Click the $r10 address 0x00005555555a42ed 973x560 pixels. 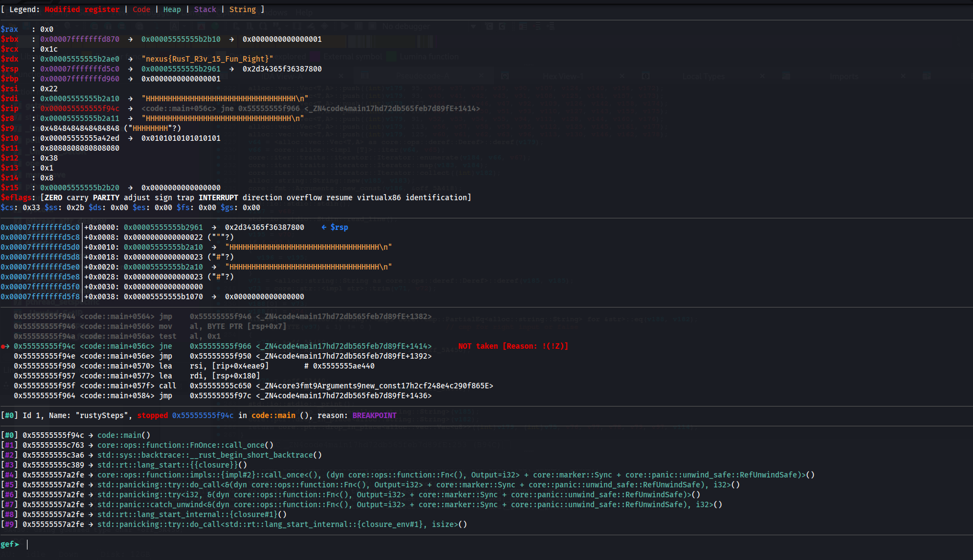point(80,138)
